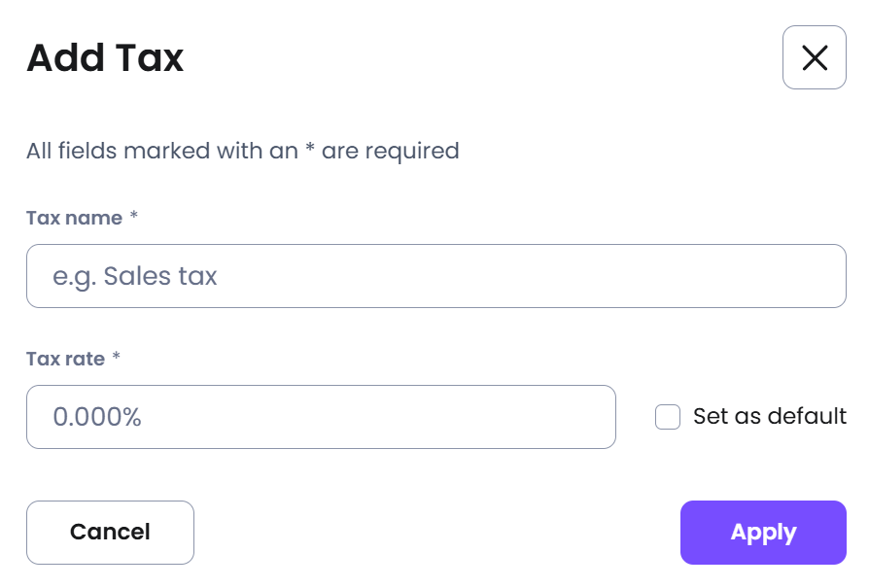
Task: Focus the Tax name input field
Action: pos(436,276)
